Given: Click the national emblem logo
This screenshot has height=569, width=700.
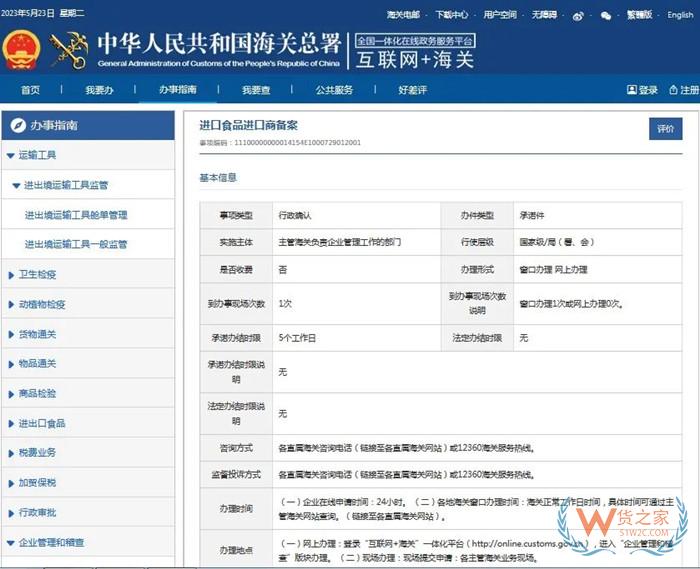Looking at the screenshot, I should [x=21, y=49].
